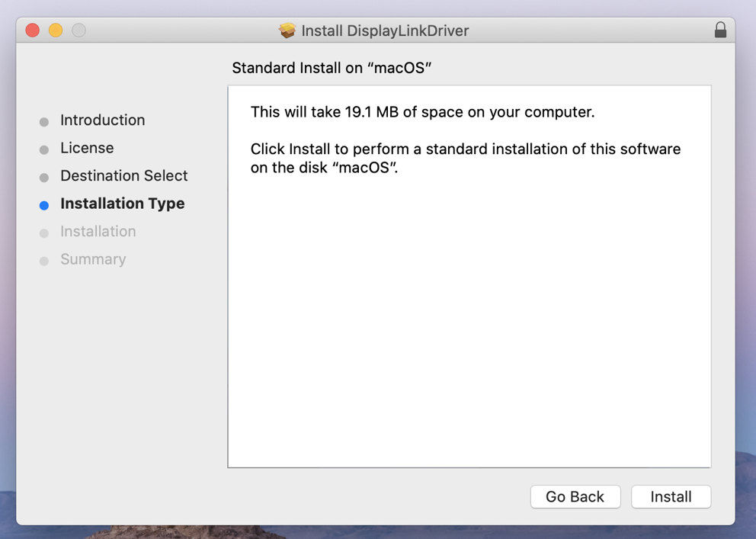The width and height of the screenshot is (756, 539).
Task: Click the blue bullet beside Installation Type
Action: [44, 206]
